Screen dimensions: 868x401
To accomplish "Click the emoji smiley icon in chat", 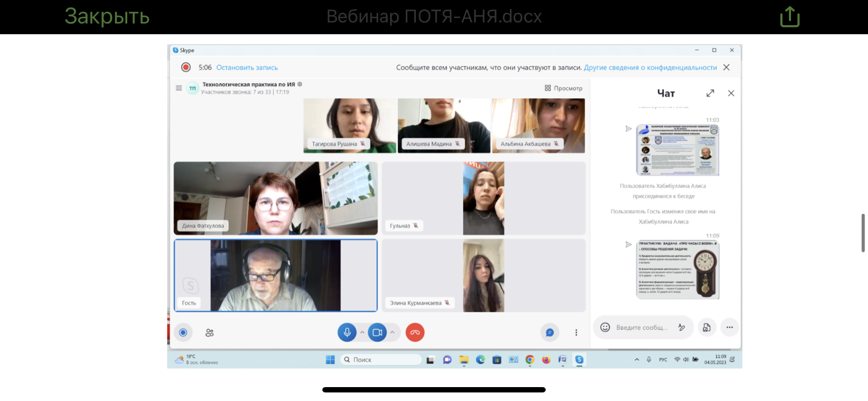I will coord(605,327).
